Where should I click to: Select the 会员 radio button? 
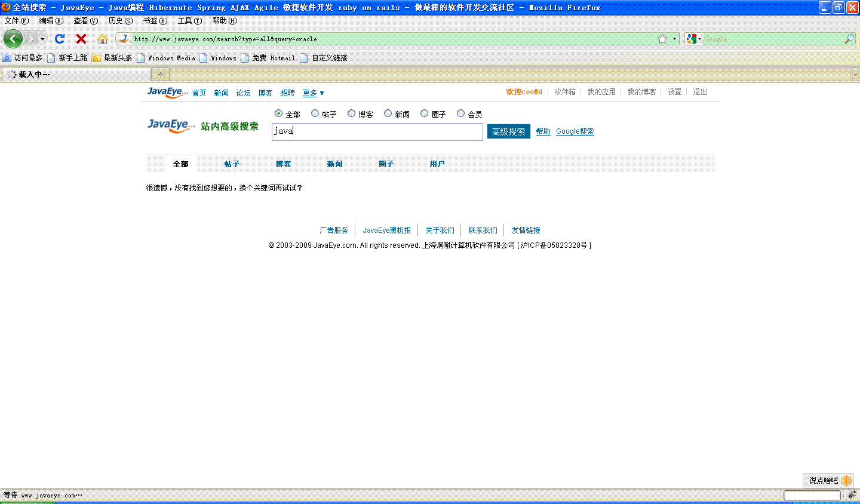(x=460, y=113)
